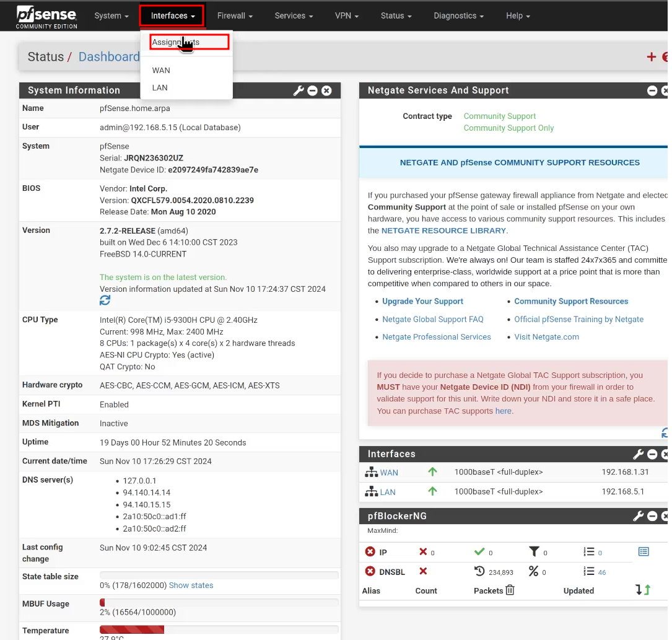Click the WAN network interface icon

pos(371,472)
